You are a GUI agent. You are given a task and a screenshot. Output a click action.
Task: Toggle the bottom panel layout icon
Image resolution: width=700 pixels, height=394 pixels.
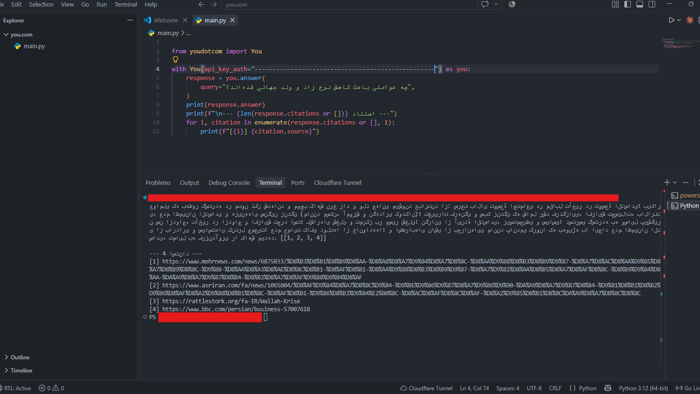(x=639, y=4)
